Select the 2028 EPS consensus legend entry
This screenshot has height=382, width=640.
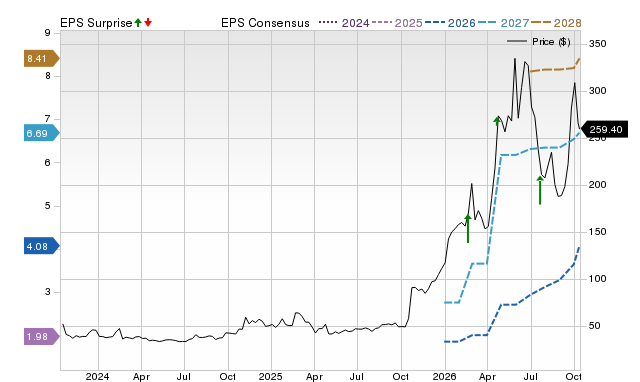click(x=556, y=23)
